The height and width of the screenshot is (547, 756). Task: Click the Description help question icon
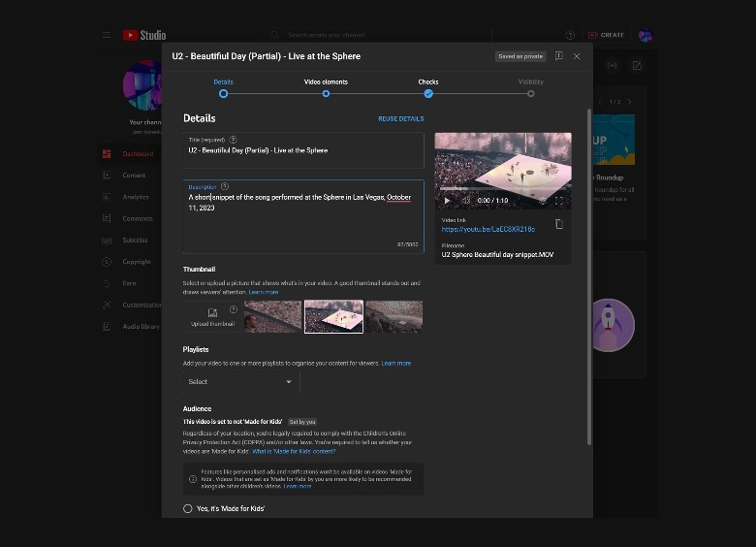[225, 186]
